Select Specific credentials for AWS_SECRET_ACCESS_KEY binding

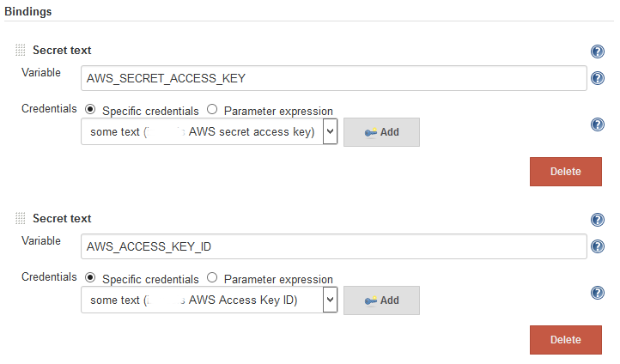[90, 110]
